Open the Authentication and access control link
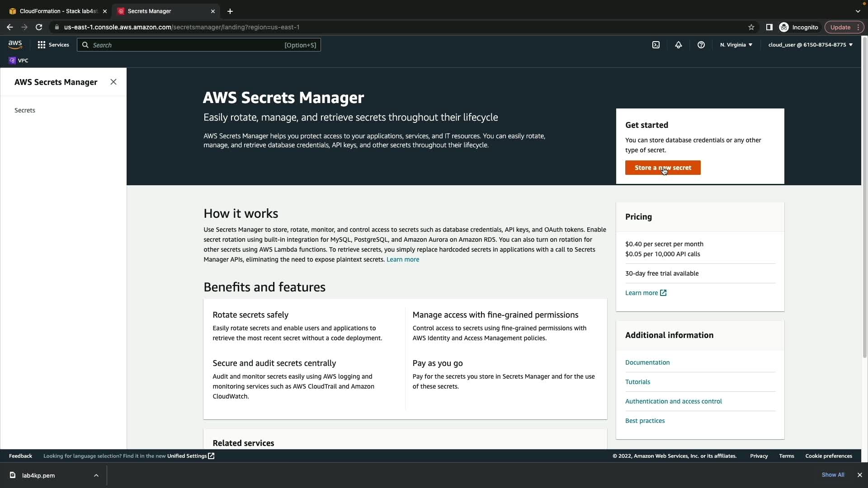The width and height of the screenshot is (868, 488). coord(673,401)
